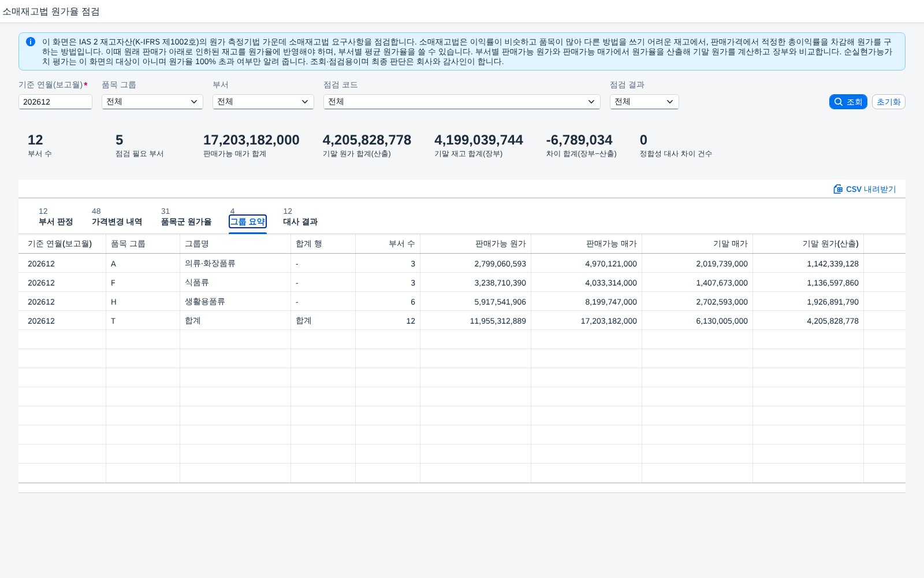Click the CSV export icon

point(838,189)
